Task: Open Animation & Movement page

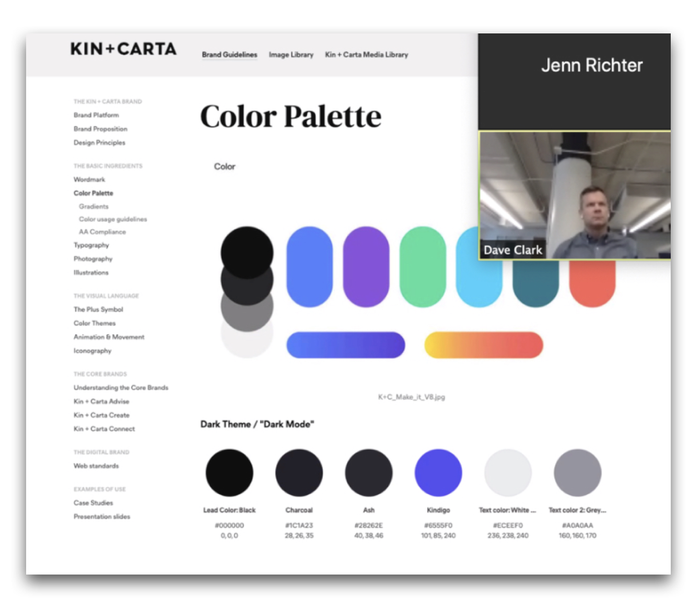Action: point(109,337)
